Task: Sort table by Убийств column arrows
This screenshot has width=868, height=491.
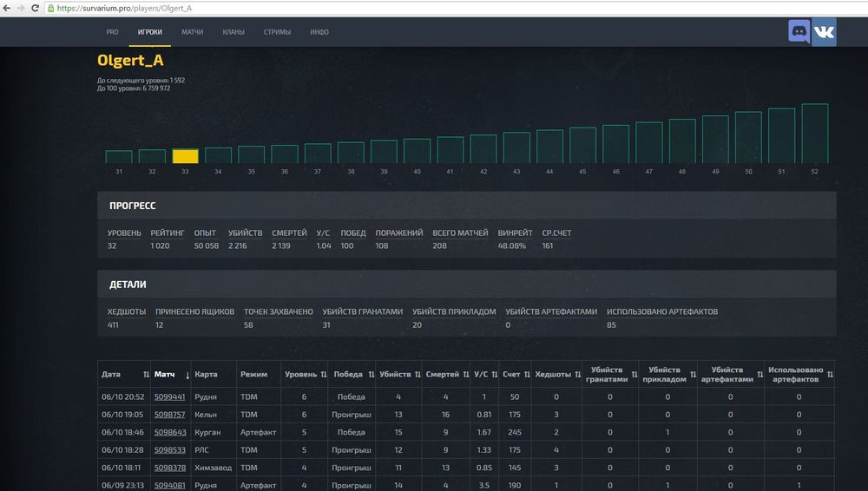Action: (416, 375)
